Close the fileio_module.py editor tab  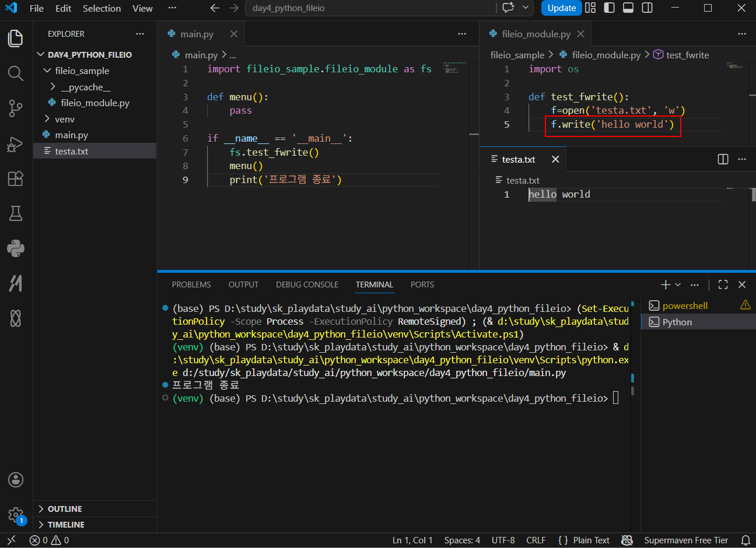[580, 34]
